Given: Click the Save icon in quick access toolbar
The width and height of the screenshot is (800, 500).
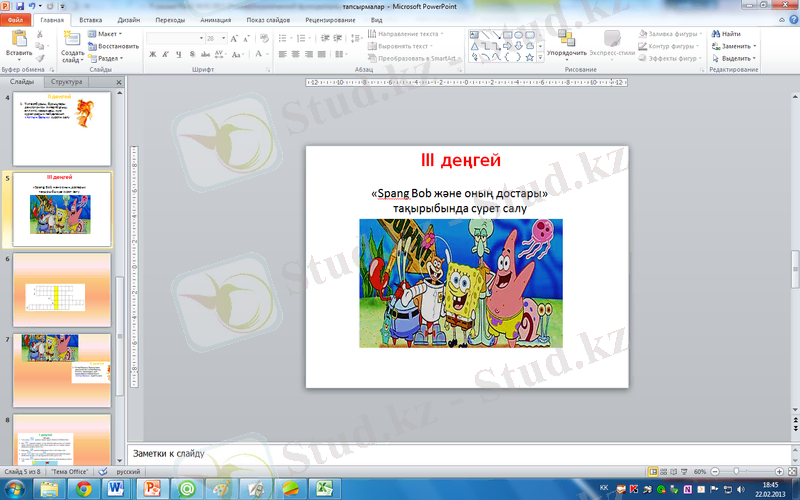Looking at the screenshot, I should (x=20, y=6).
